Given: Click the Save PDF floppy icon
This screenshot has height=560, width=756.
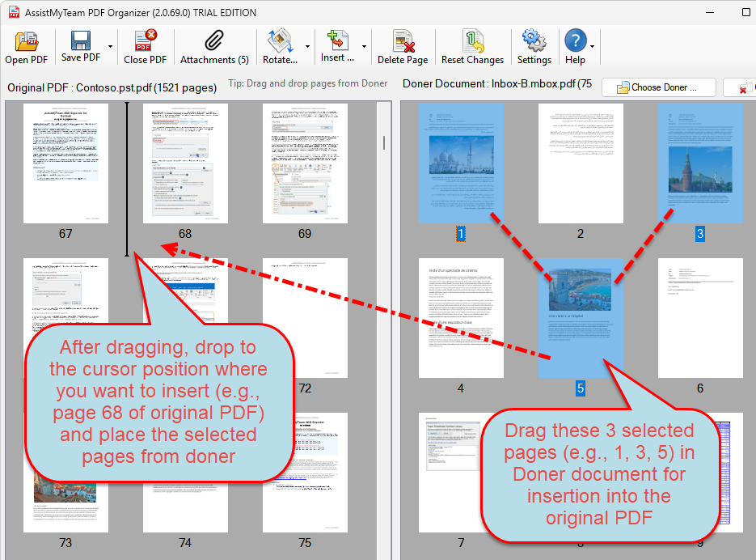Looking at the screenshot, I should coord(81,41).
